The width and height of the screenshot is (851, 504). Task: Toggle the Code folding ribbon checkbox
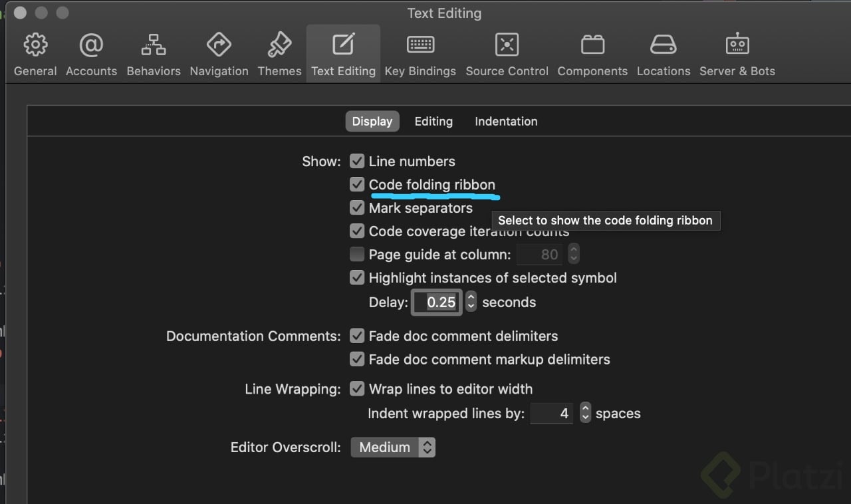(x=357, y=184)
